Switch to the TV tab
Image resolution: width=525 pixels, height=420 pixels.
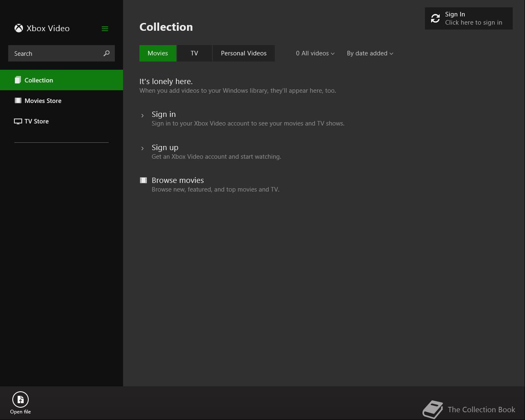[x=194, y=53]
